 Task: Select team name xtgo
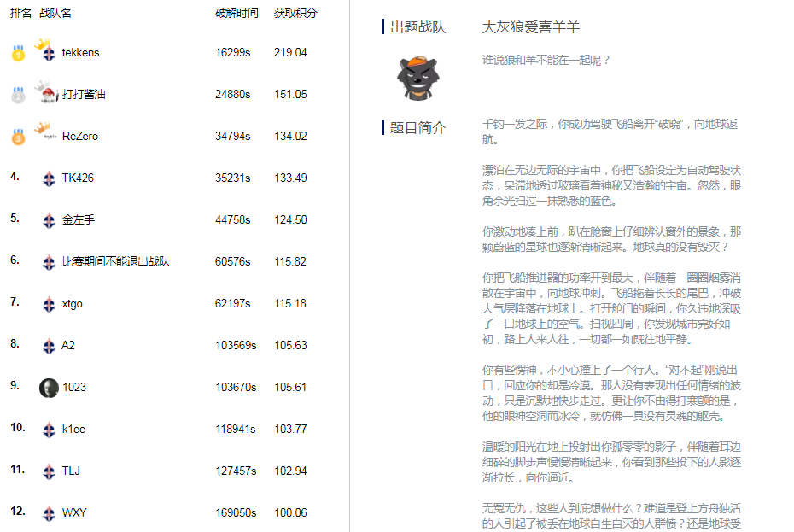tap(72, 304)
